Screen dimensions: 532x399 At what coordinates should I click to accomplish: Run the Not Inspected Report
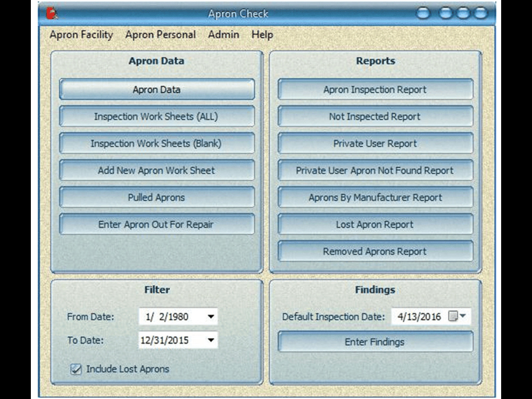(375, 117)
